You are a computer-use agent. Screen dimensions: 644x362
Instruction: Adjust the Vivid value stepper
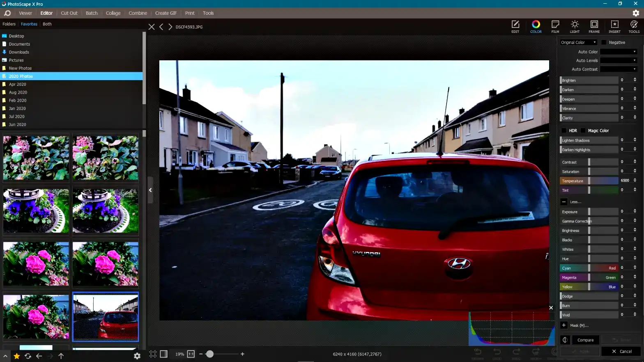(635, 314)
